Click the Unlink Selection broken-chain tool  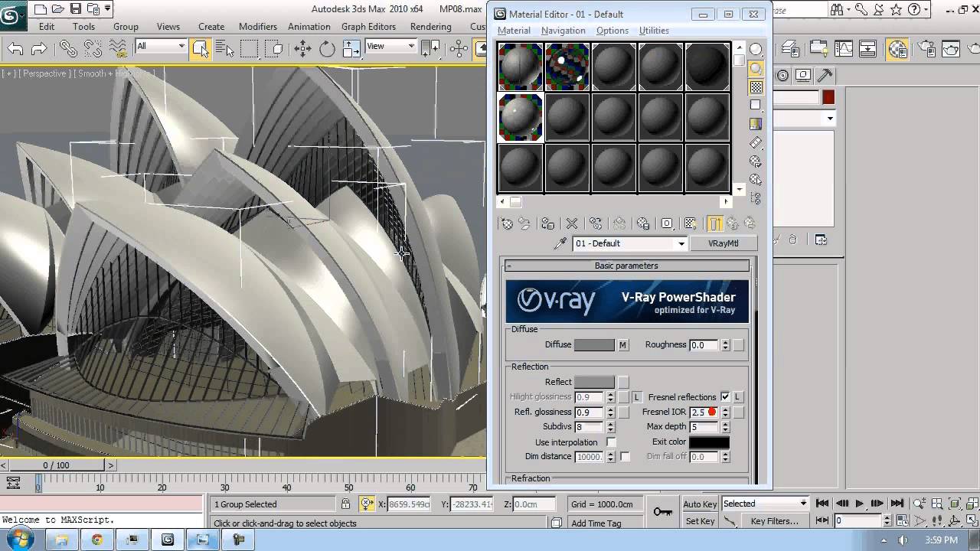pos(93,49)
